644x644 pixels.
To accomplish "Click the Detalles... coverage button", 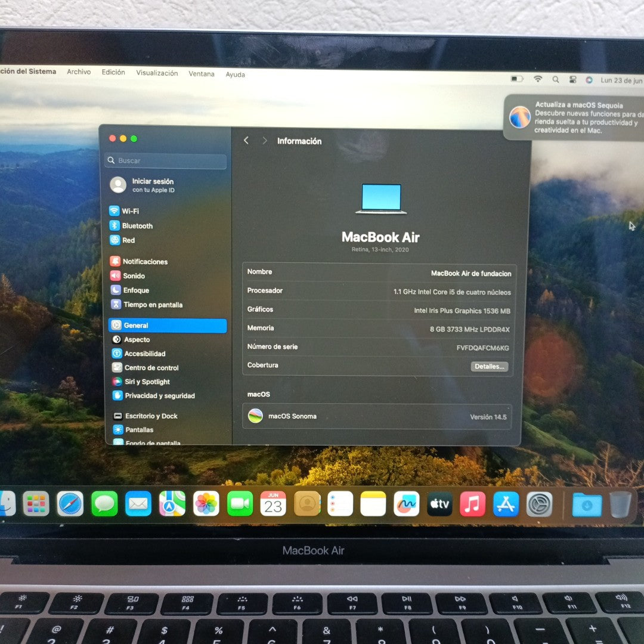I will [x=489, y=366].
